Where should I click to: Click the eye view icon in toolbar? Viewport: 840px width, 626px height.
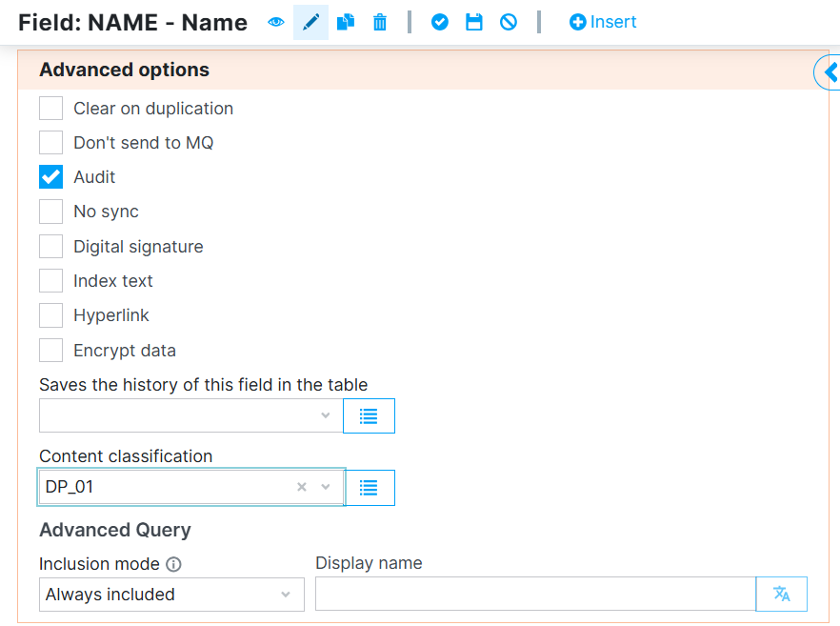tap(276, 22)
